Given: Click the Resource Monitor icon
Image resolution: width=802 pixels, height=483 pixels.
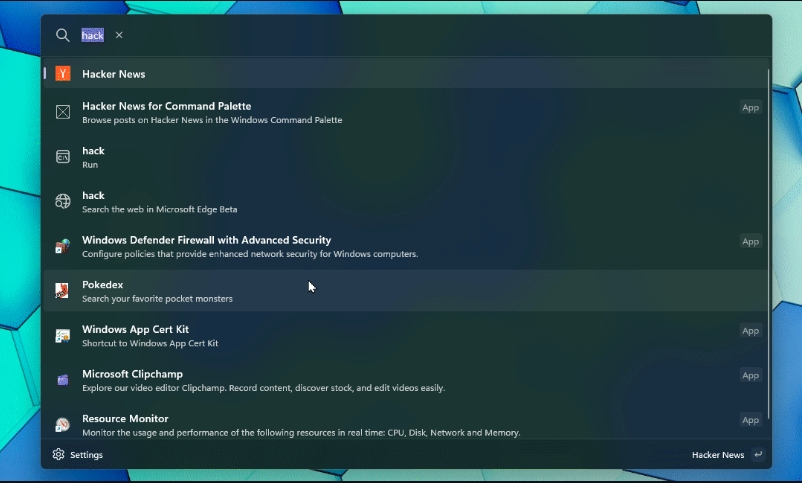Looking at the screenshot, I should 63,425.
